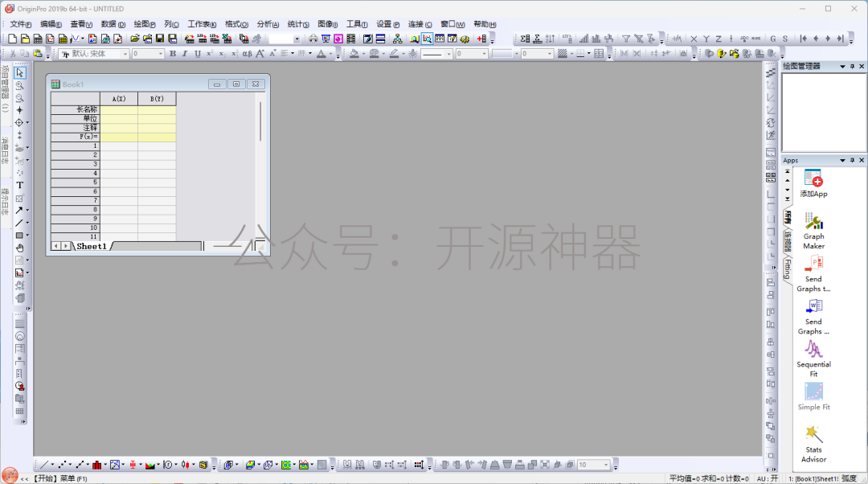Open the Plot menu (绘图)
The width and height of the screenshot is (868, 484).
[145, 24]
